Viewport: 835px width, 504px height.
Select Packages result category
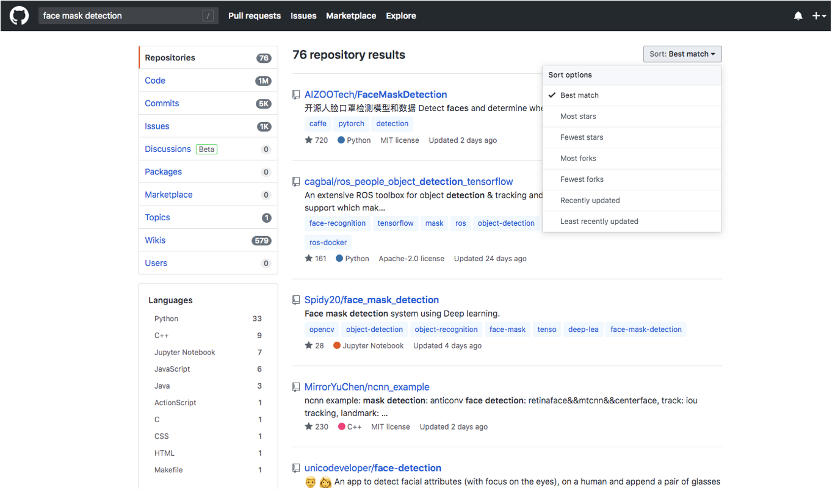(x=208, y=172)
